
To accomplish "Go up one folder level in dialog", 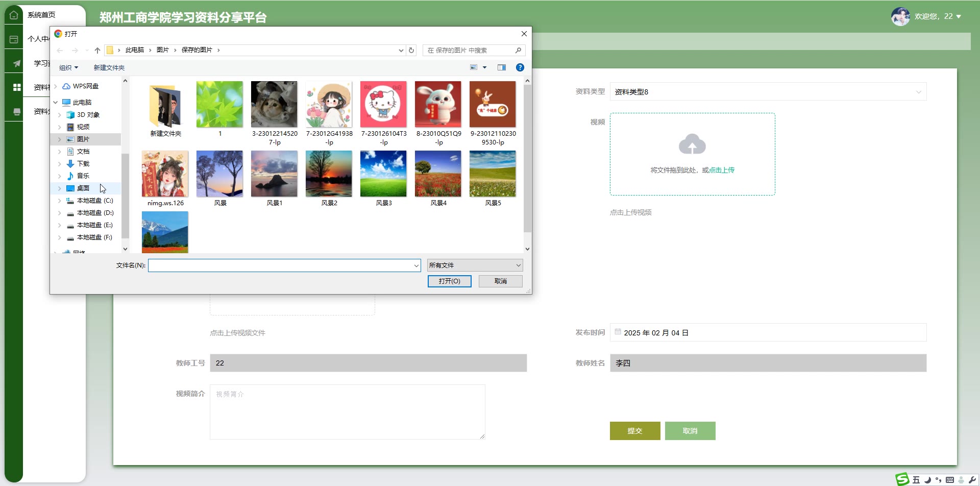I will [97, 50].
